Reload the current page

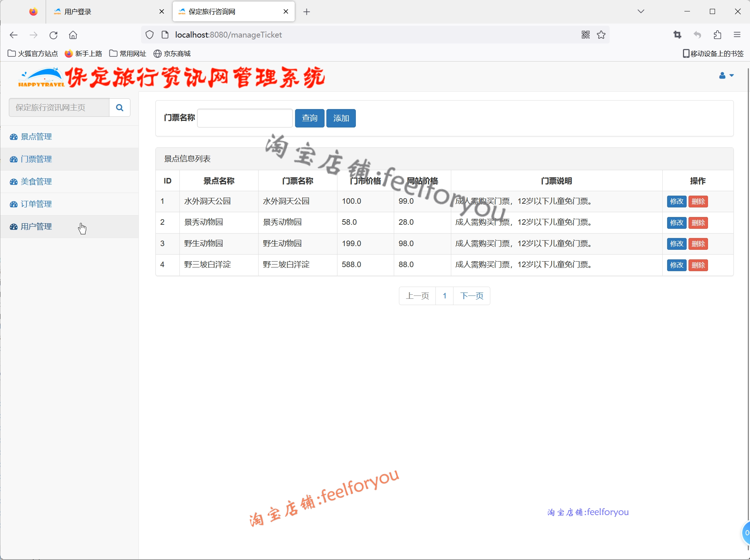[x=53, y=35]
